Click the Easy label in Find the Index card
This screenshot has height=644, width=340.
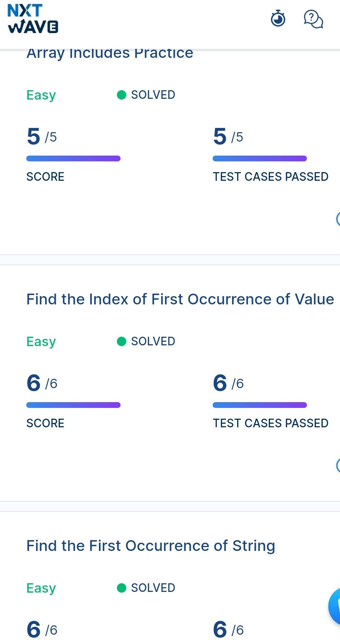[41, 342]
